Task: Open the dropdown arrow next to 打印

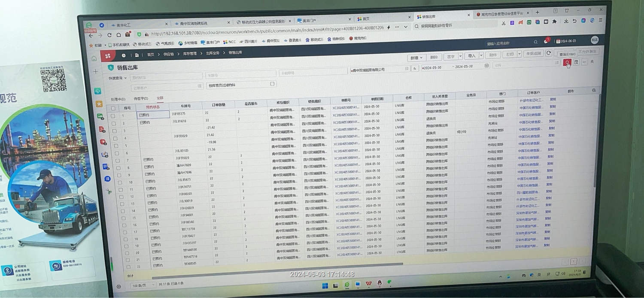Action: [519, 54]
